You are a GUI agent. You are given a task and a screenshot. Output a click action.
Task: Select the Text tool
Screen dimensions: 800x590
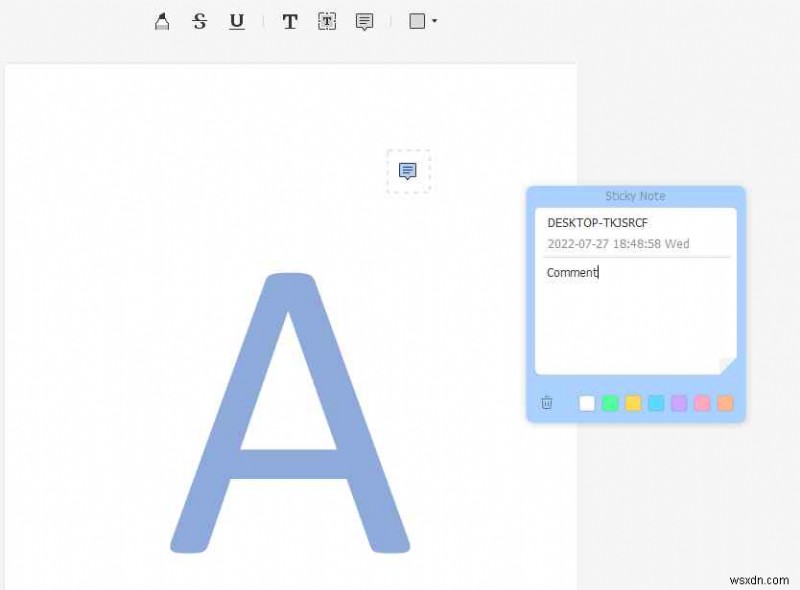[x=289, y=20]
